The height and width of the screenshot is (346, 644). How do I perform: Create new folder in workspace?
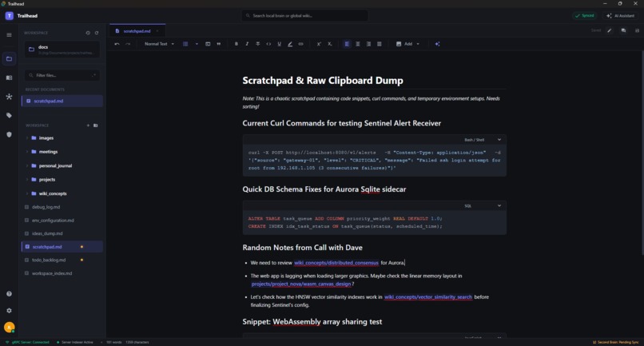(x=96, y=125)
